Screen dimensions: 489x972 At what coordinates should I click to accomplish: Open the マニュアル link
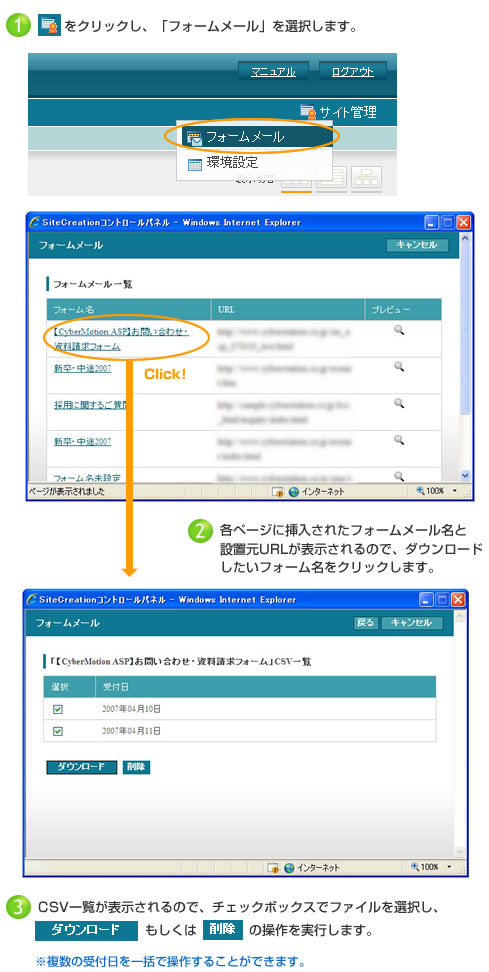(273, 72)
